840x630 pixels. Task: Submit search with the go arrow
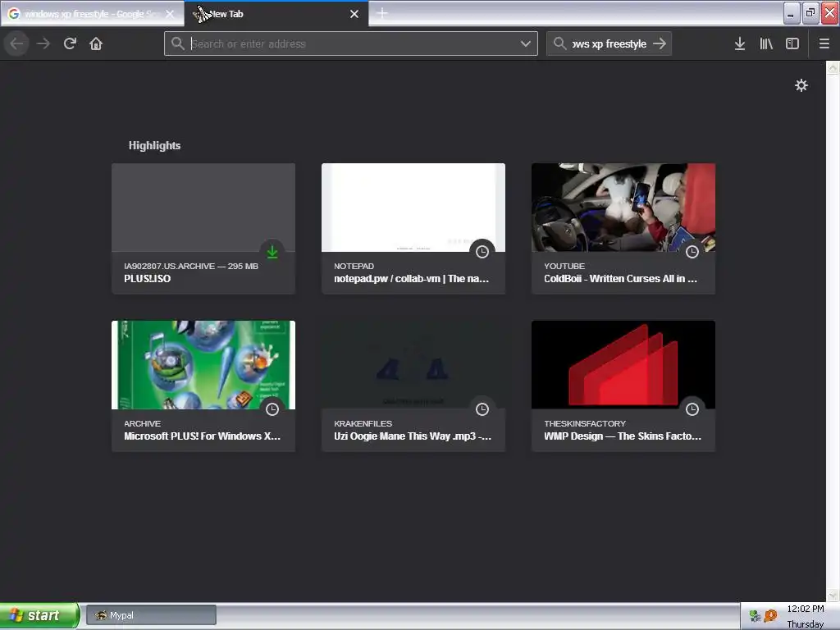pos(660,43)
